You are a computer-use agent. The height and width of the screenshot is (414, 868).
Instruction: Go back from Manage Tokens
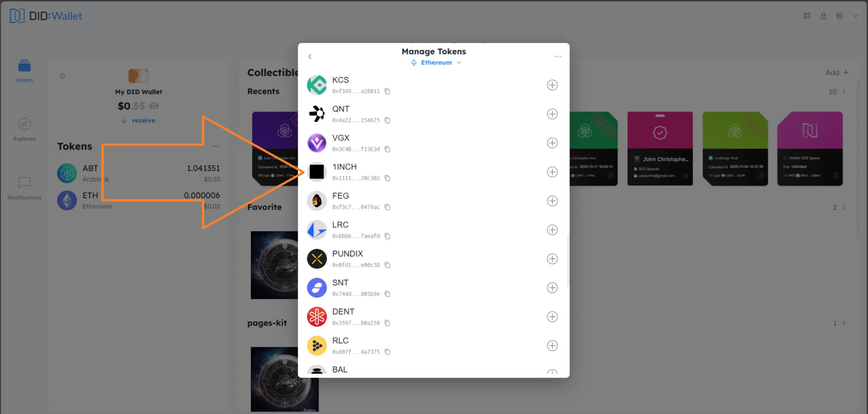point(310,56)
